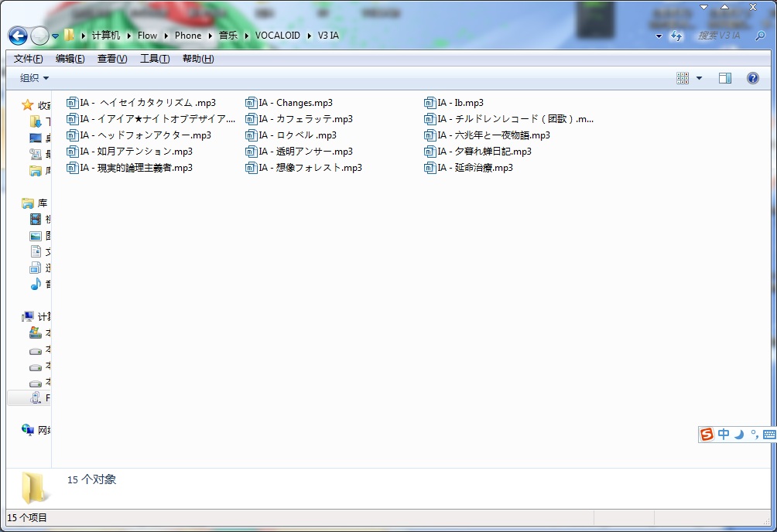This screenshot has width=777, height=532.
Task: Select Phone in the address breadcrumb
Action: coord(188,35)
